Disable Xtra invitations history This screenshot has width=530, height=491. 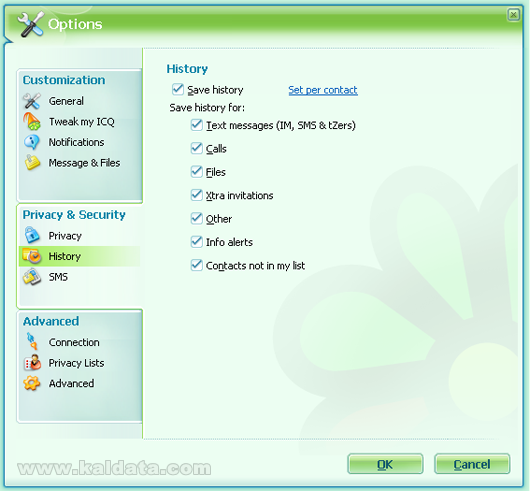196,195
